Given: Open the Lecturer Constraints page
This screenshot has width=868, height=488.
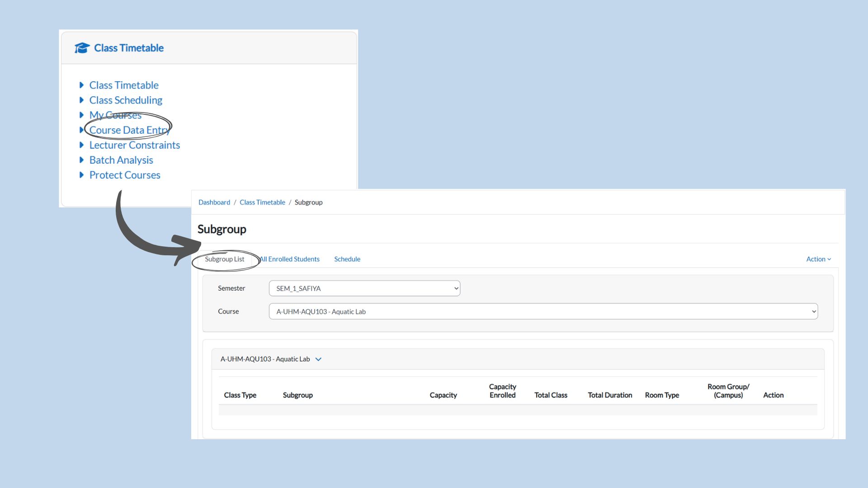Looking at the screenshot, I should pyautogui.click(x=134, y=145).
